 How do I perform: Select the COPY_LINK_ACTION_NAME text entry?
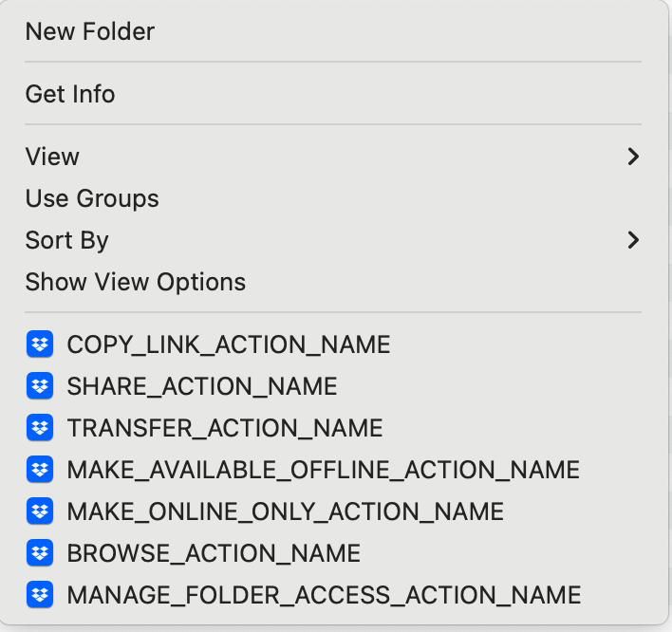coord(229,344)
